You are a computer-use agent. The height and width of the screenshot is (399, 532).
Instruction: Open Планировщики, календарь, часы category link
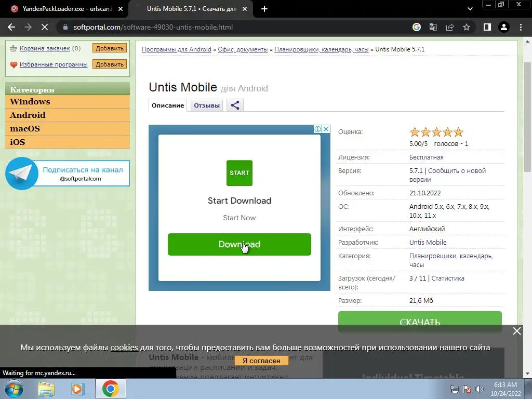pyautogui.click(x=451, y=260)
